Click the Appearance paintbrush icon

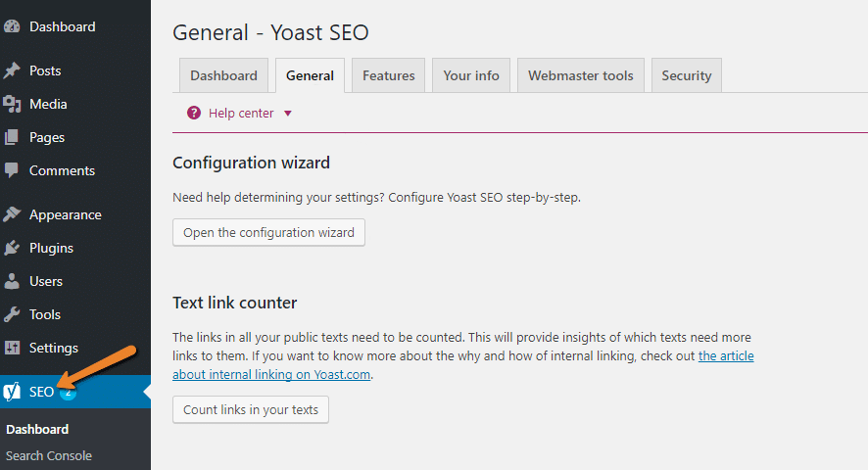12,214
